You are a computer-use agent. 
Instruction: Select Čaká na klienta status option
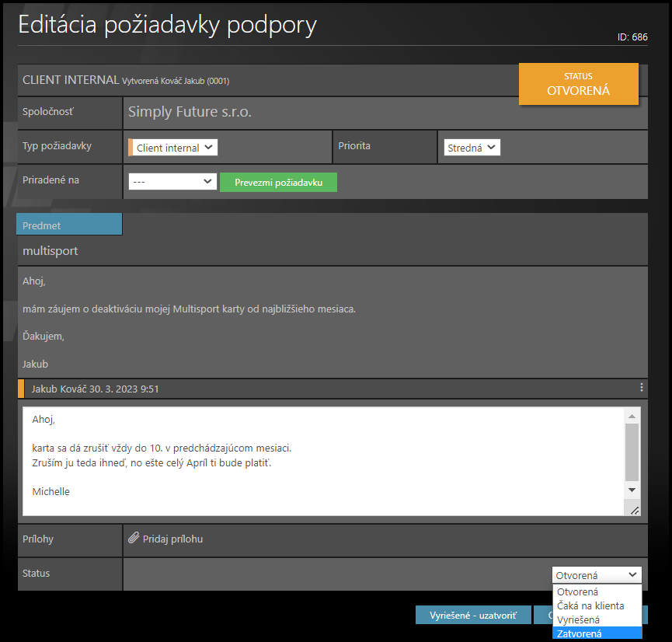point(590,605)
